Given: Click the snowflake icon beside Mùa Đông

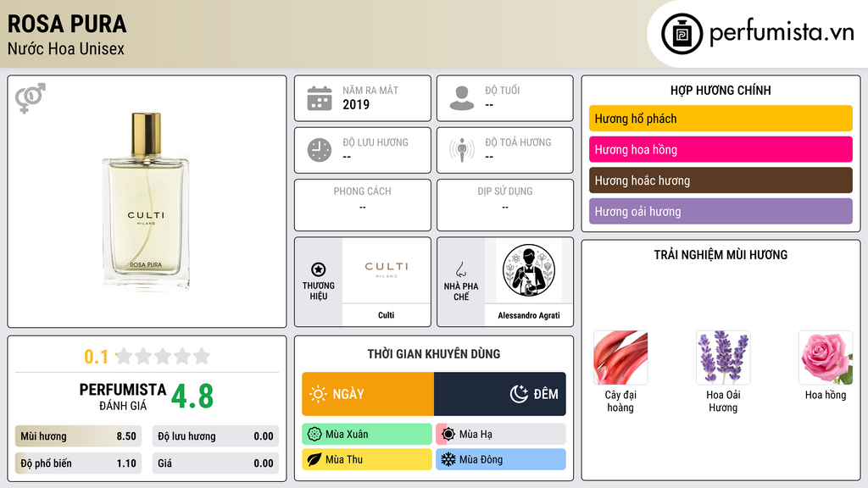Looking at the screenshot, I should [448, 459].
